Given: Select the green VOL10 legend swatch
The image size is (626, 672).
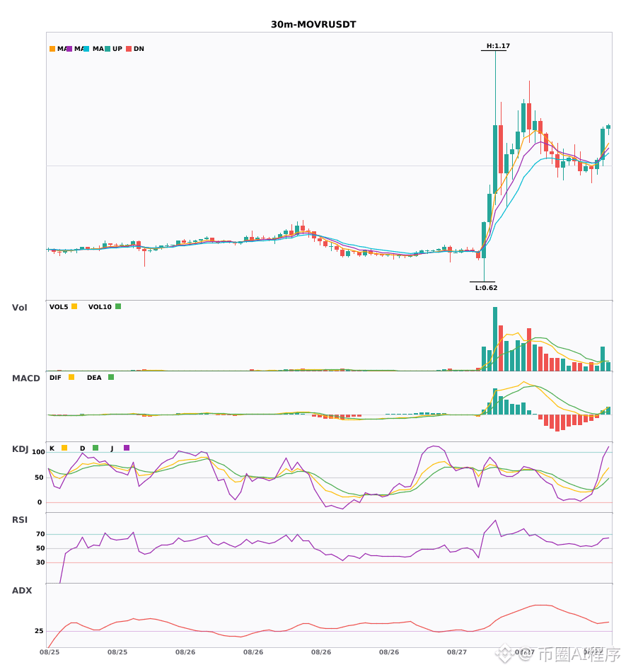Looking at the screenshot, I should coord(118,306).
